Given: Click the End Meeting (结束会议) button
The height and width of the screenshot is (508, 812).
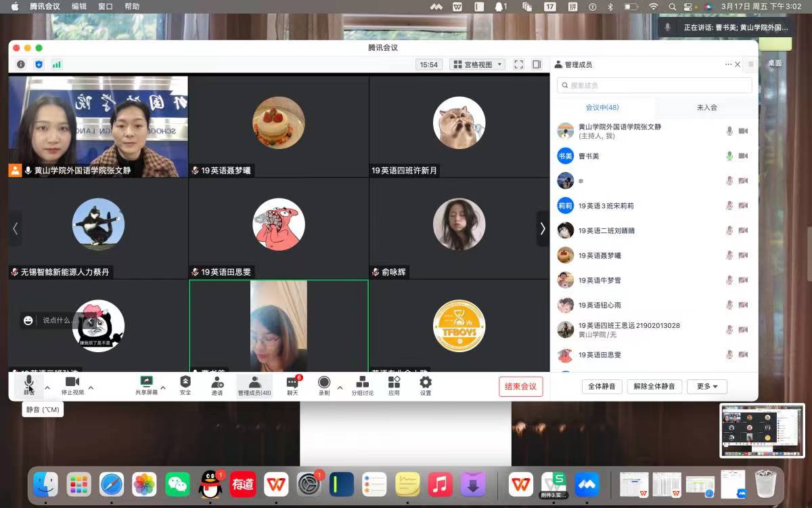Looking at the screenshot, I should pyautogui.click(x=520, y=386).
